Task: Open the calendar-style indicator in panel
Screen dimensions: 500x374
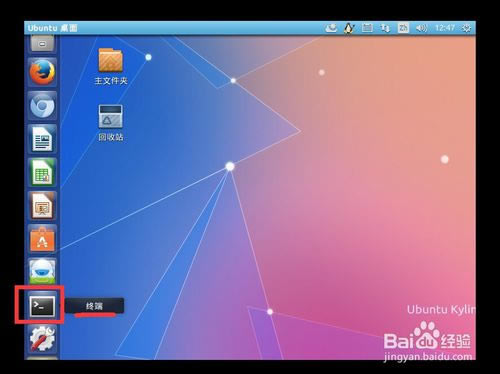Action: coord(367,28)
